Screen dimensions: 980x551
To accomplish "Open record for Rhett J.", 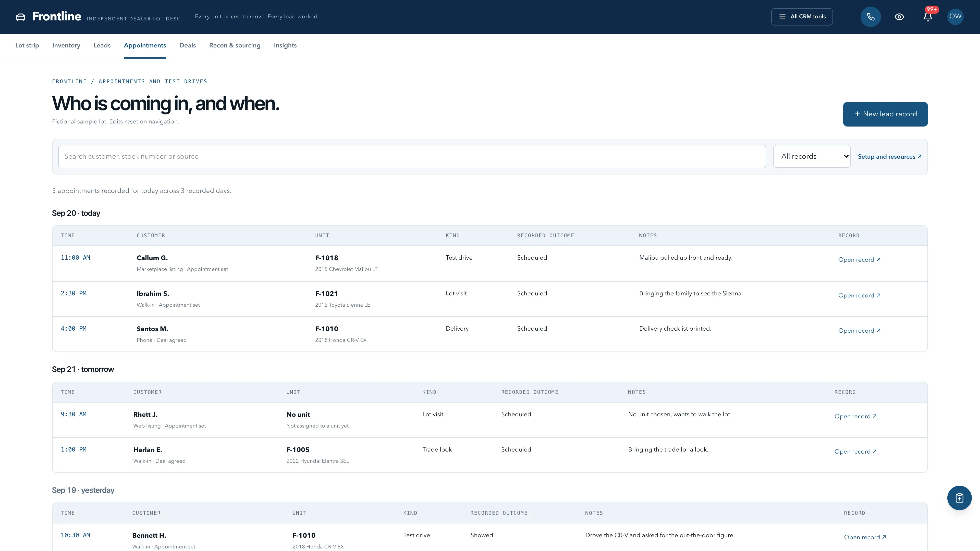I will point(855,416).
